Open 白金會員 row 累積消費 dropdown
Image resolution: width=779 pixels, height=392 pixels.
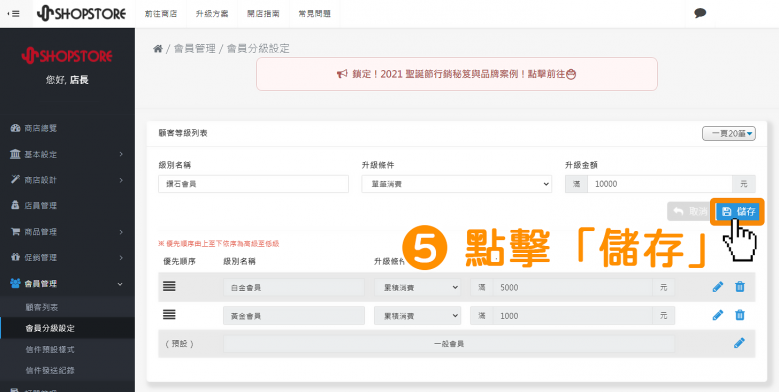click(x=417, y=287)
